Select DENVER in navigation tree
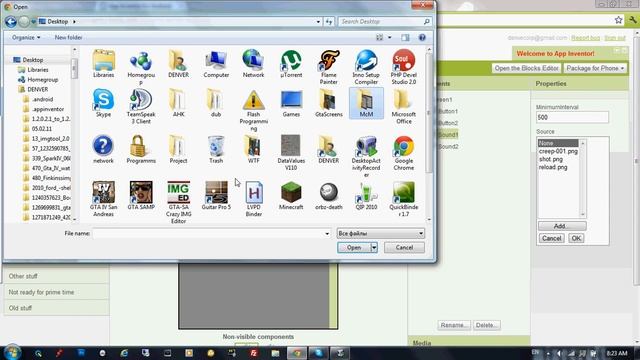 tap(38, 89)
